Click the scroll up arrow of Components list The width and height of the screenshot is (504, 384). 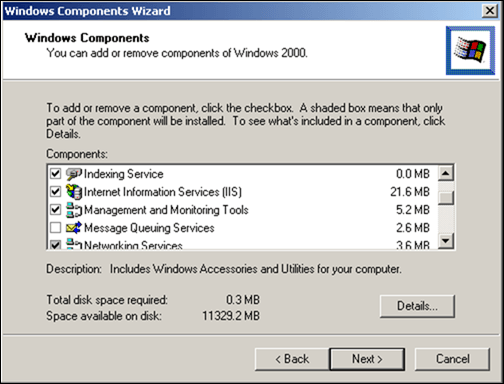tap(446, 173)
